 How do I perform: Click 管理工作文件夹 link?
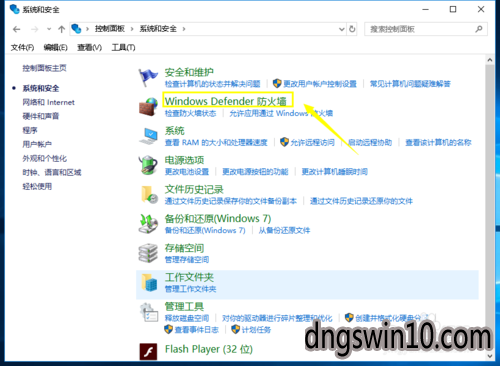tap(190, 289)
